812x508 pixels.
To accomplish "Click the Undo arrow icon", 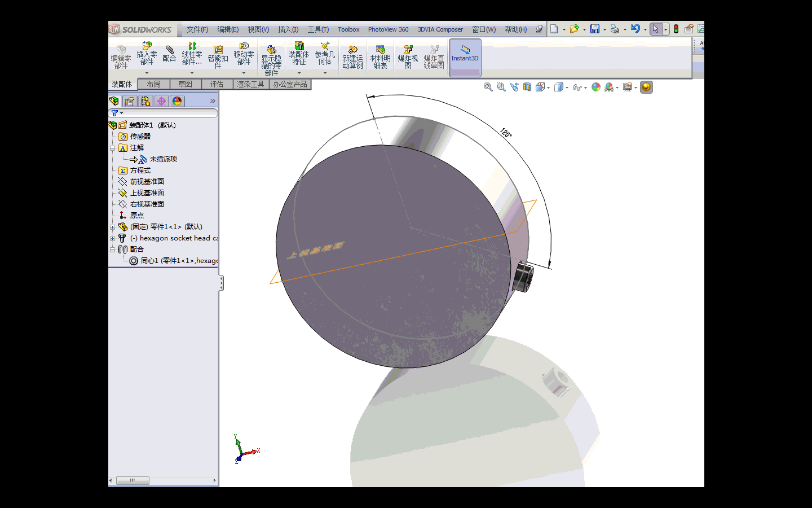I will click(x=635, y=29).
